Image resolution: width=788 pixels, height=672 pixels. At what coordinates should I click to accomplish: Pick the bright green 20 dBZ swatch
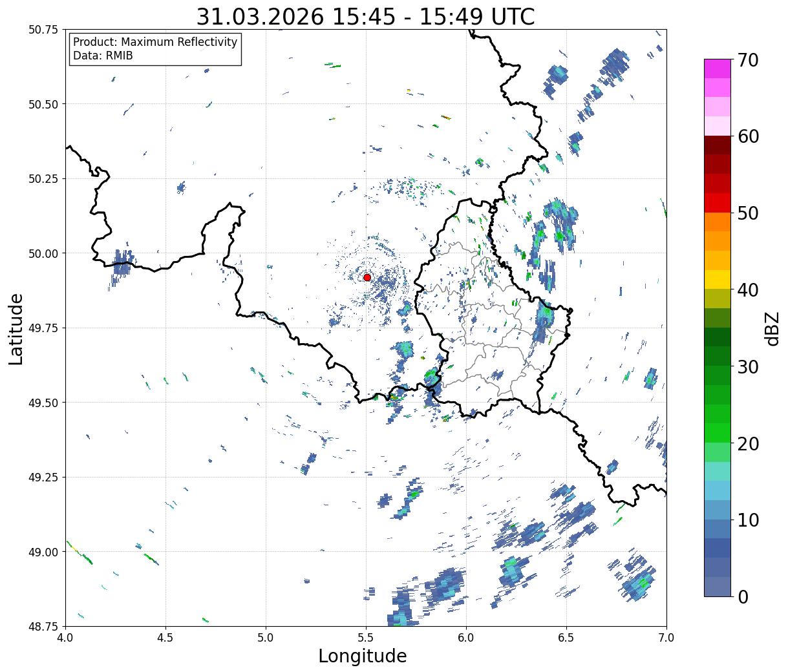click(x=718, y=432)
